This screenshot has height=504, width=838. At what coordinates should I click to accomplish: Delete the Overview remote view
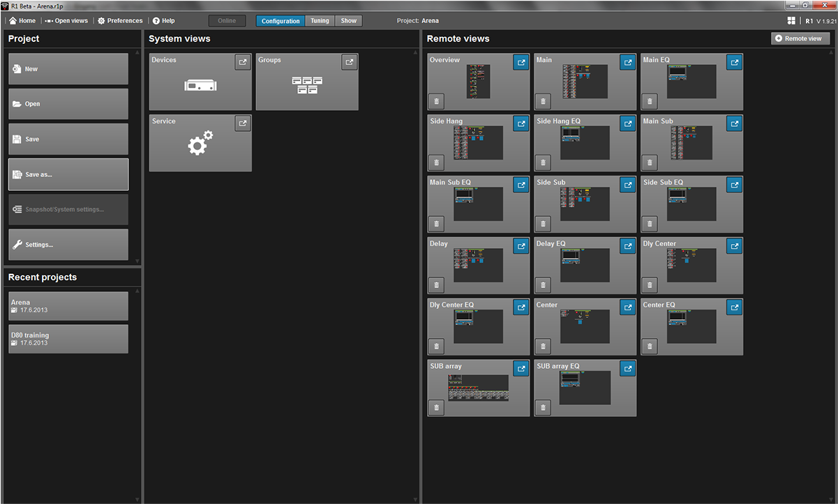(x=437, y=101)
